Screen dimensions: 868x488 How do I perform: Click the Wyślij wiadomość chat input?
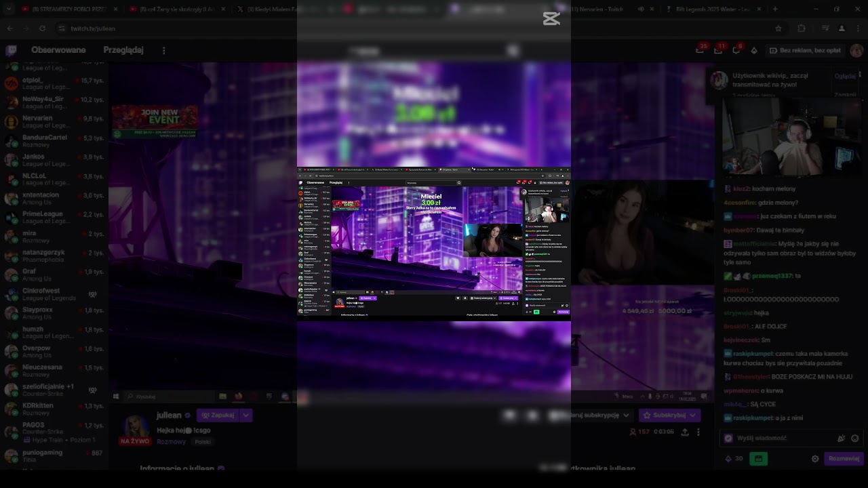790,438
